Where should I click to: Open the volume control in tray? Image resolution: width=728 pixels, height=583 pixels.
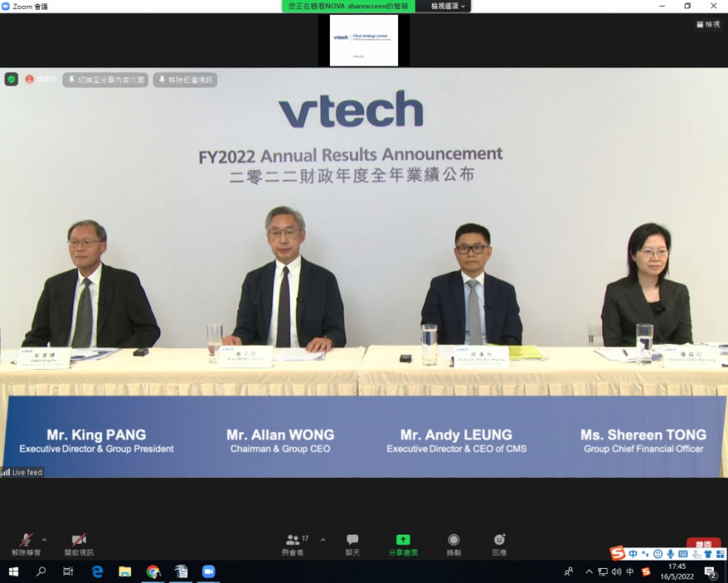coord(616,571)
